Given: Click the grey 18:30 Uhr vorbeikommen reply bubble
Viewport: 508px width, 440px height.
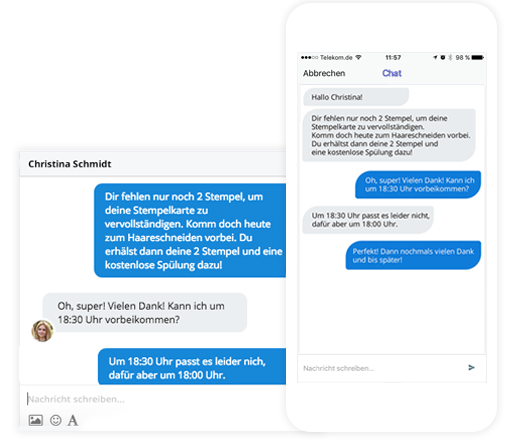Looking at the screenshot, I should pos(145,313).
